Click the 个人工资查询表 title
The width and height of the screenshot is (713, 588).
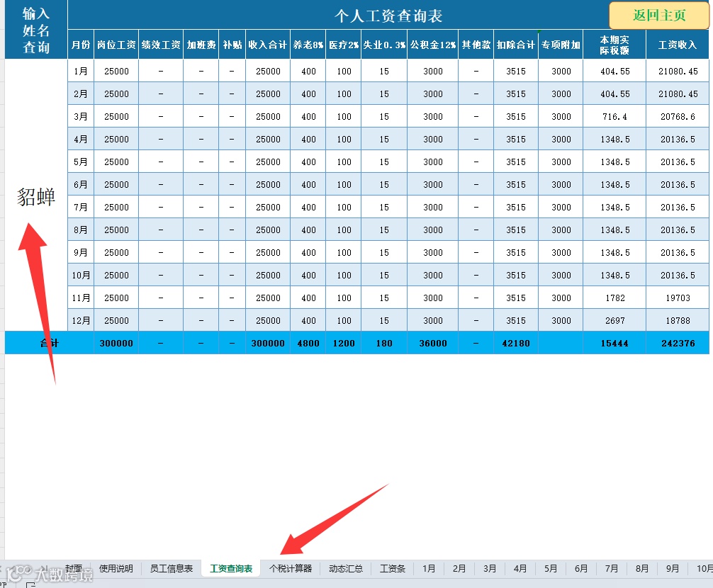[388, 16]
